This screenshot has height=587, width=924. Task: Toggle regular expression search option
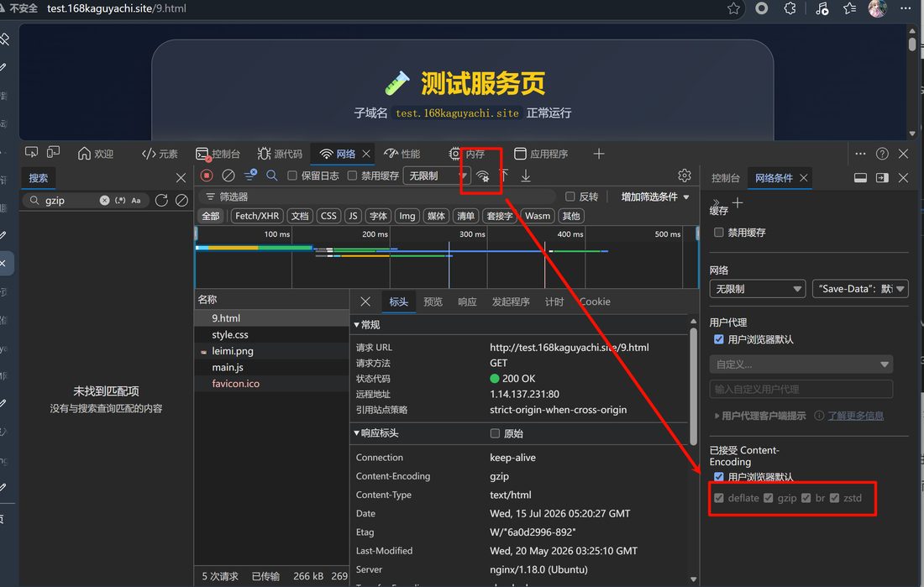point(120,201)
